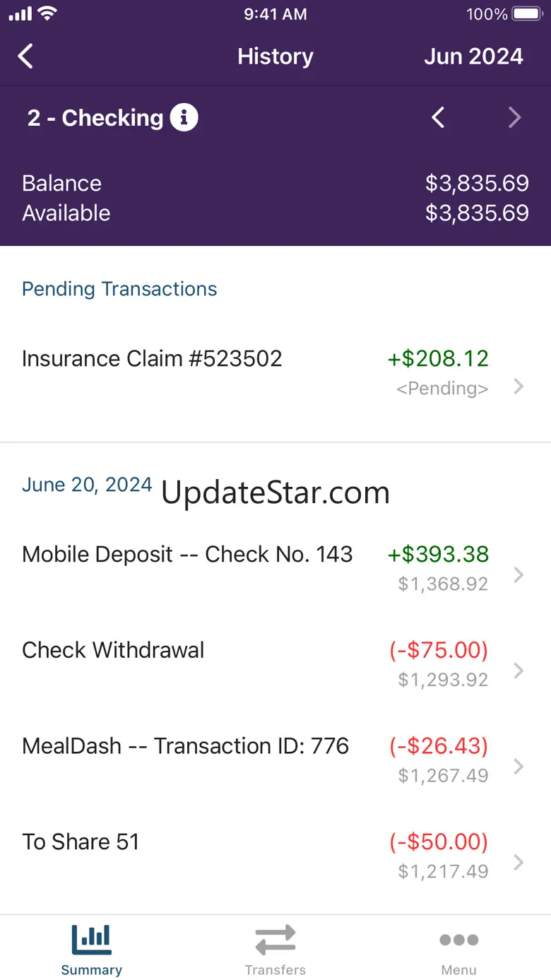Expand To Share 51 transfer chevron
551x980 pixels.
(519, 862)
